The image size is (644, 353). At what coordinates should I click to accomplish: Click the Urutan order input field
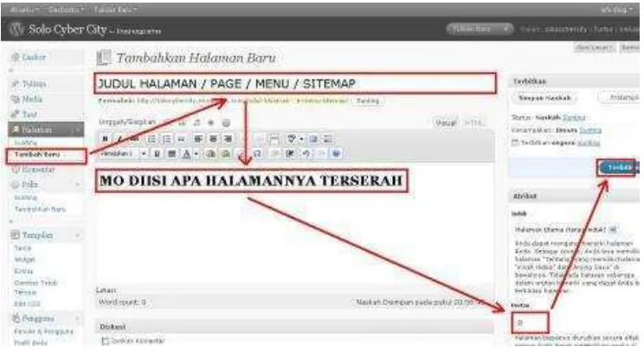[x=530, y=323]
